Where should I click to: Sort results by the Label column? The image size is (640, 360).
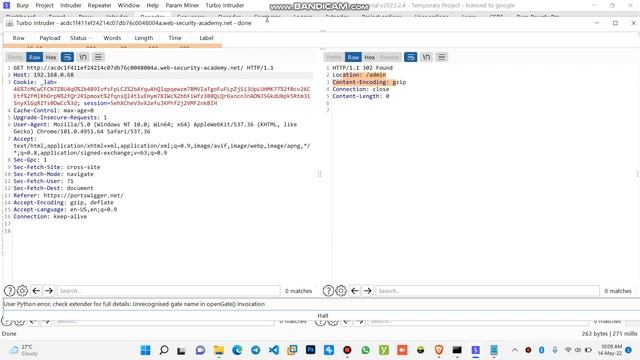click(x=206, y=38)
